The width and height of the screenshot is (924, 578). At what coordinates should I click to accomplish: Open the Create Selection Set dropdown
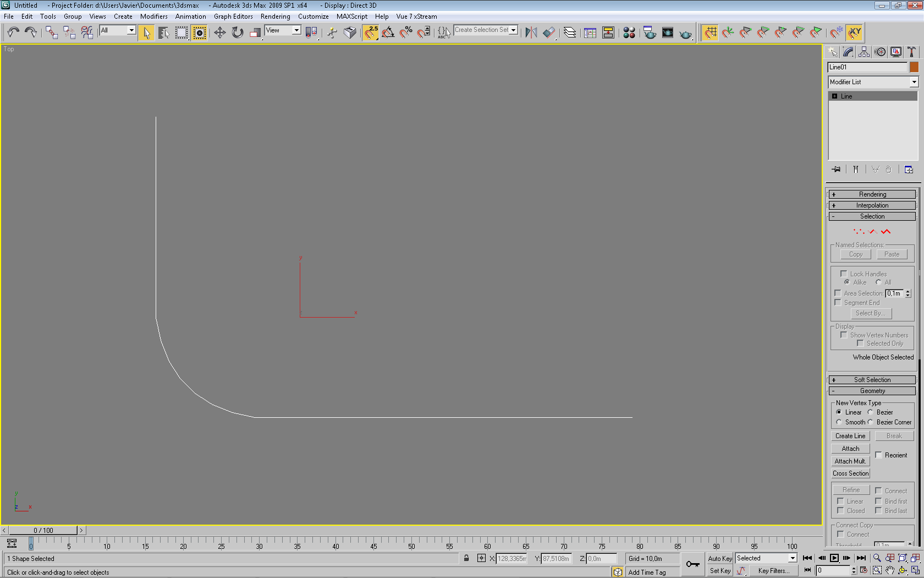click(486, 30)
